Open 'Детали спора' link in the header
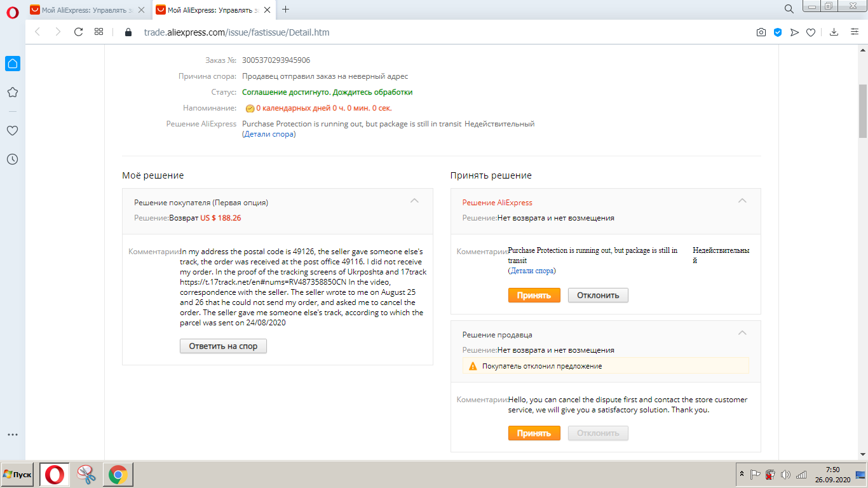868x488 pixels. [x=269, y=134]
